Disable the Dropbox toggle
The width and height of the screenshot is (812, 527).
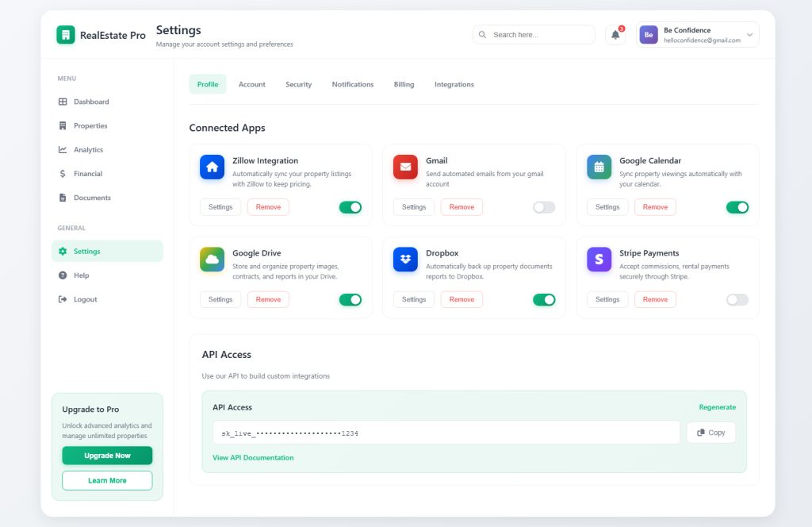tap(544, 299)
